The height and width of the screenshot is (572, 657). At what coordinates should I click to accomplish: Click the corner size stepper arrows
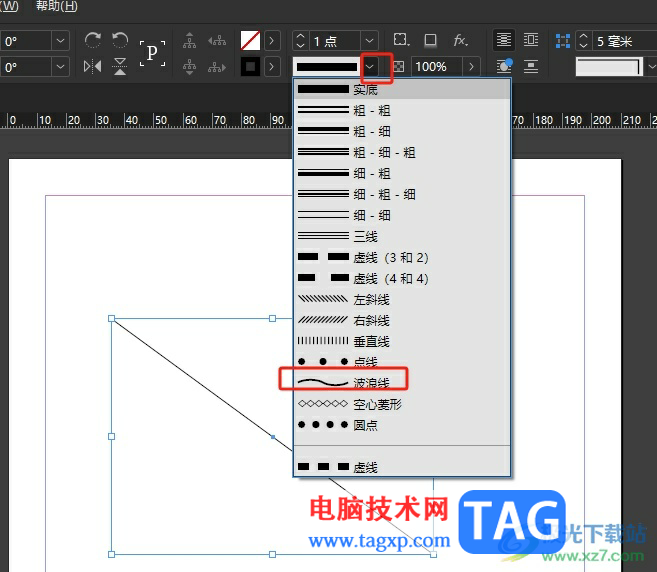coord(583,41)
